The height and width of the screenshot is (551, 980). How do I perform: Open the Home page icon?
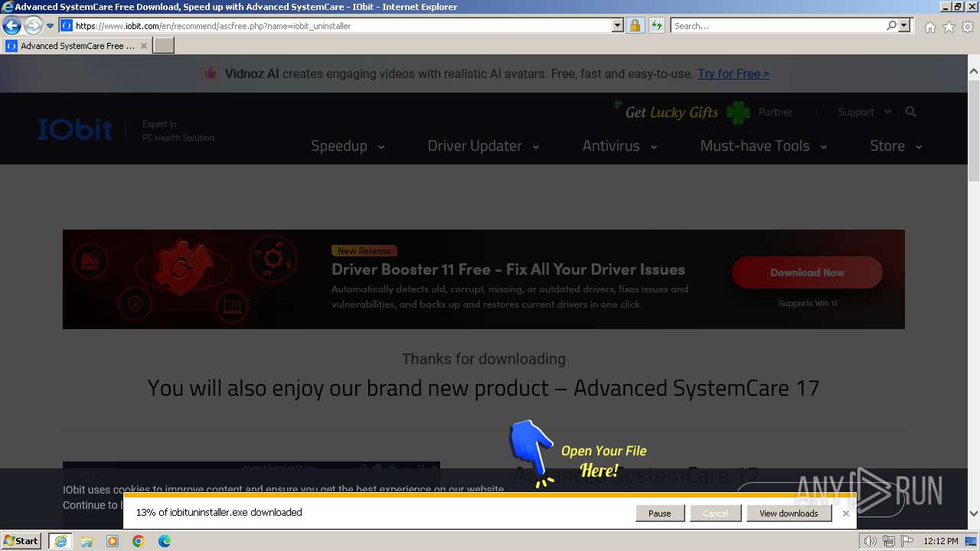click(x=929, y=26)
